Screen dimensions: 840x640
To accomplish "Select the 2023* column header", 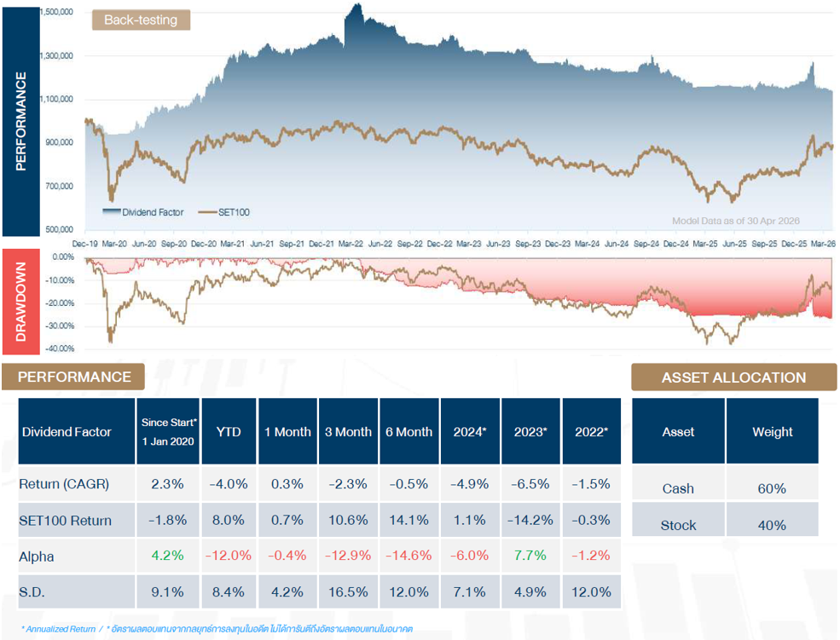I will [x=530, y=431].
